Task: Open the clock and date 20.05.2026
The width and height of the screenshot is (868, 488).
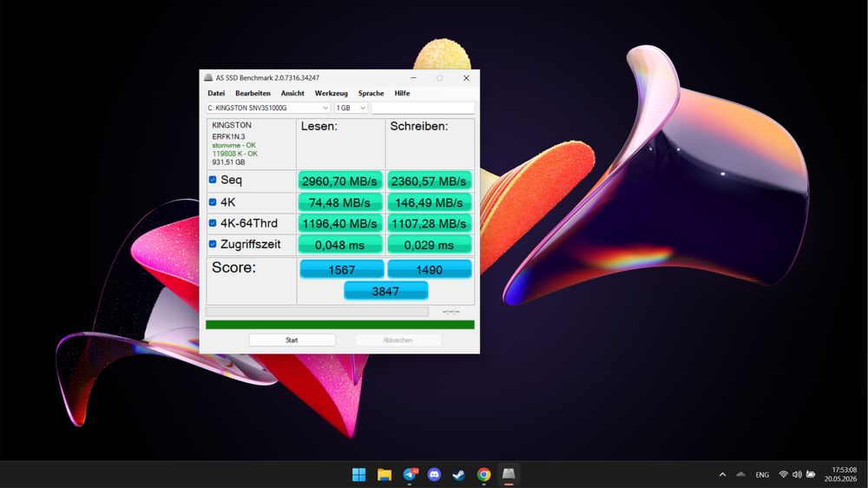Action: click(840, 474)
